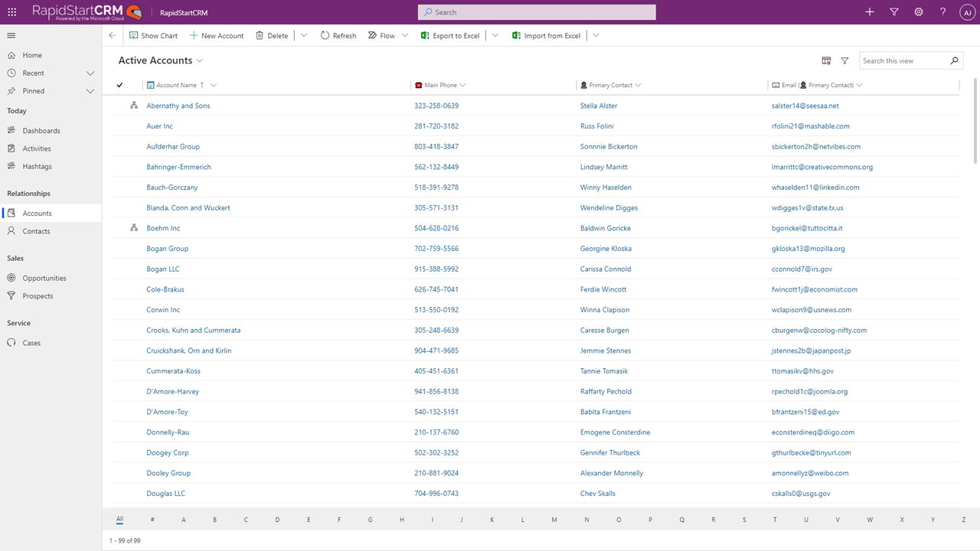Refresh the Active Accounts list
This screenshot has height=551, width=980.
[x=338, y=35]
